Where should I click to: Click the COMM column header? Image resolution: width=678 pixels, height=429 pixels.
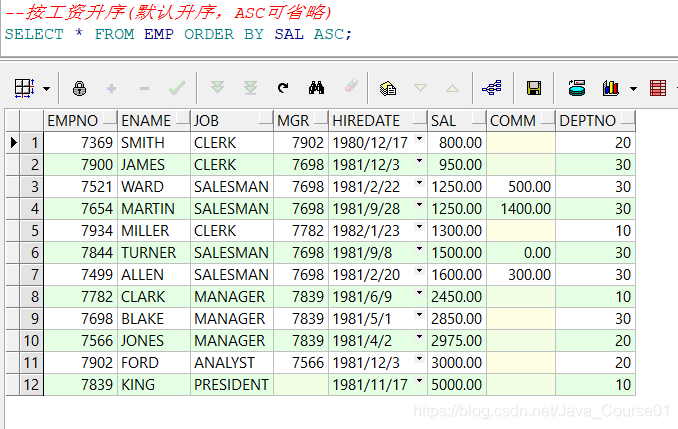[x=521, y=121]
